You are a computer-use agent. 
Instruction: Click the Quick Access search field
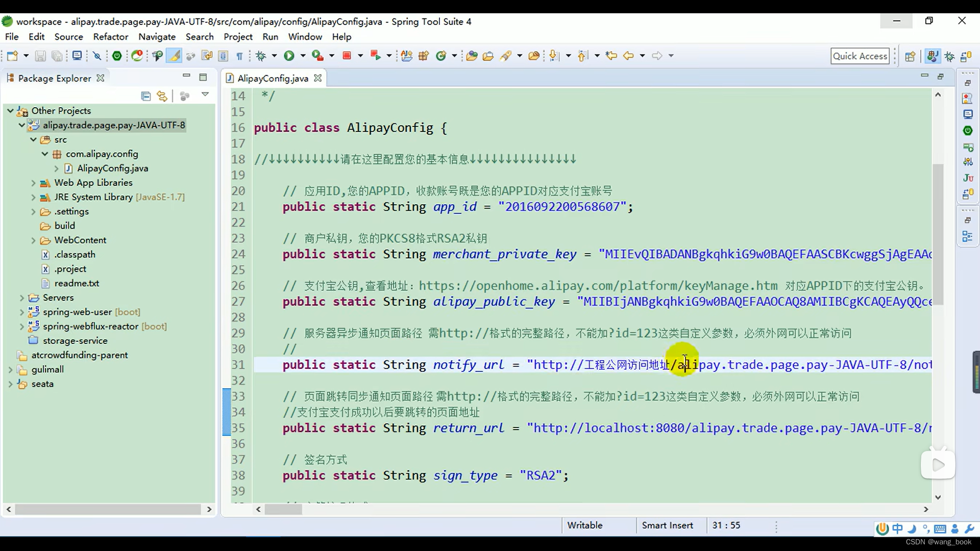861,56
